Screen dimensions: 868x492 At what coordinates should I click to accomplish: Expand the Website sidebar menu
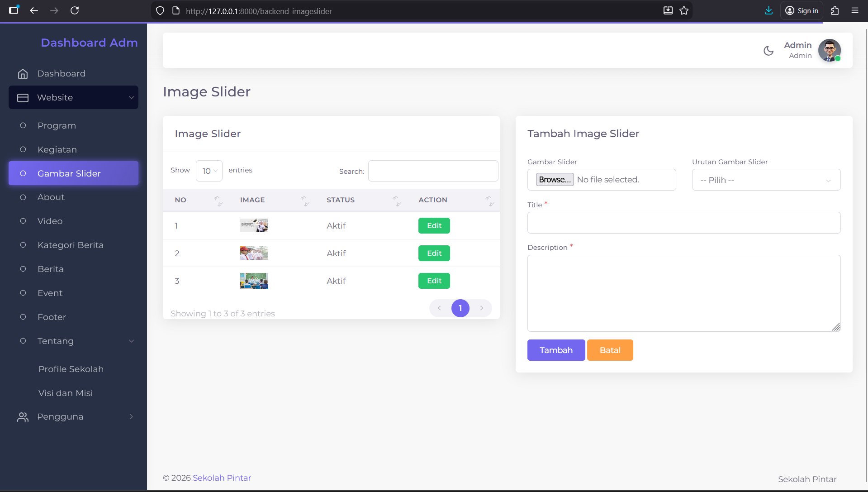pyautogui.click(x=73, y=97)
